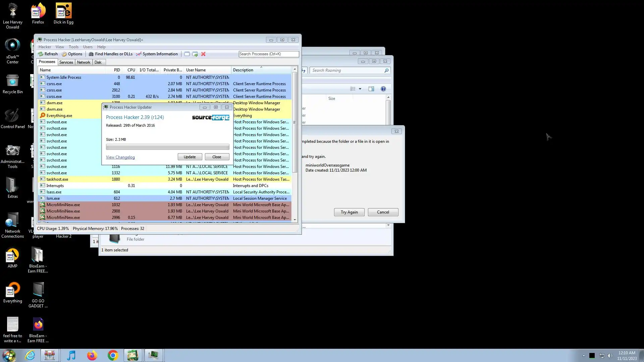Image resolution: width=644 pixels, height=362 pixels.
Task: Open the Tools menu
Action: point(73,47)
